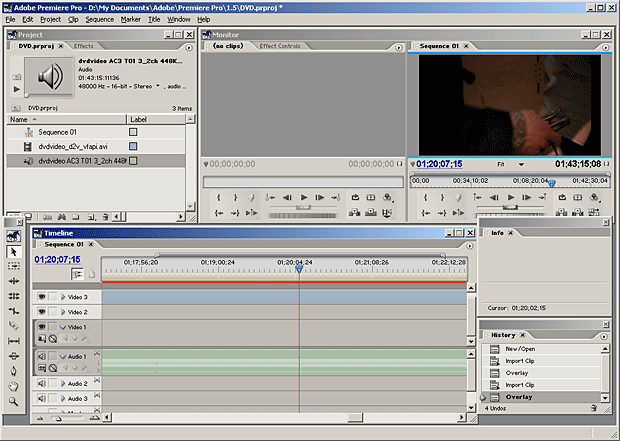Select the Track Select tool
This screenshot has height=441, width=620.
pyautogui.click(x=13, y=266)
